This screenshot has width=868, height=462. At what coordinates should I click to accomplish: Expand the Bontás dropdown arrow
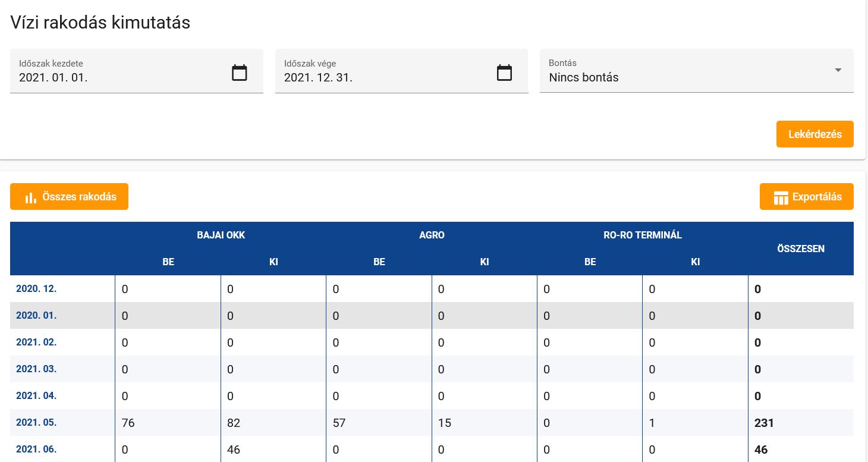[x=838, y=70]
